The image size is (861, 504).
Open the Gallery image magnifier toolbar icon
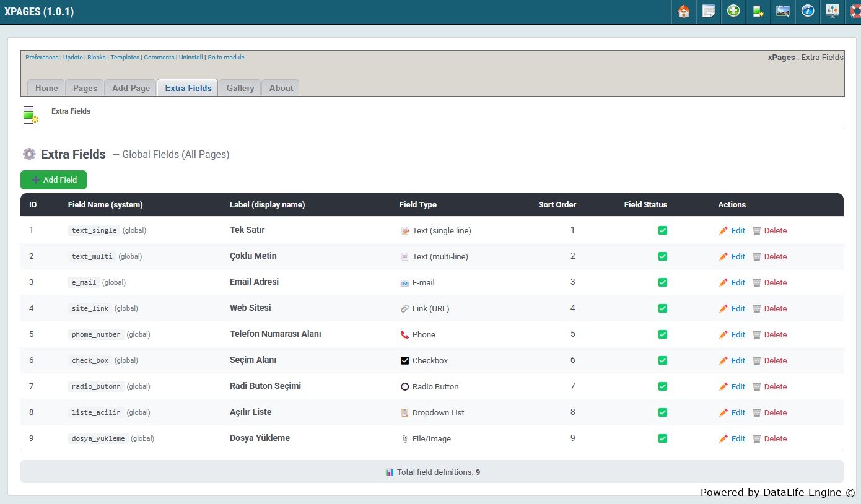[783, 11]
